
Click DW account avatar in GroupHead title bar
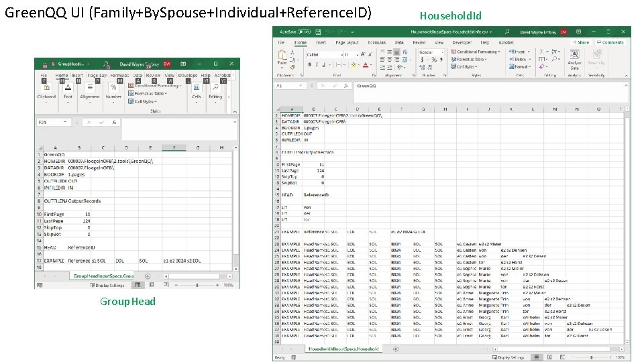point(167,64)
